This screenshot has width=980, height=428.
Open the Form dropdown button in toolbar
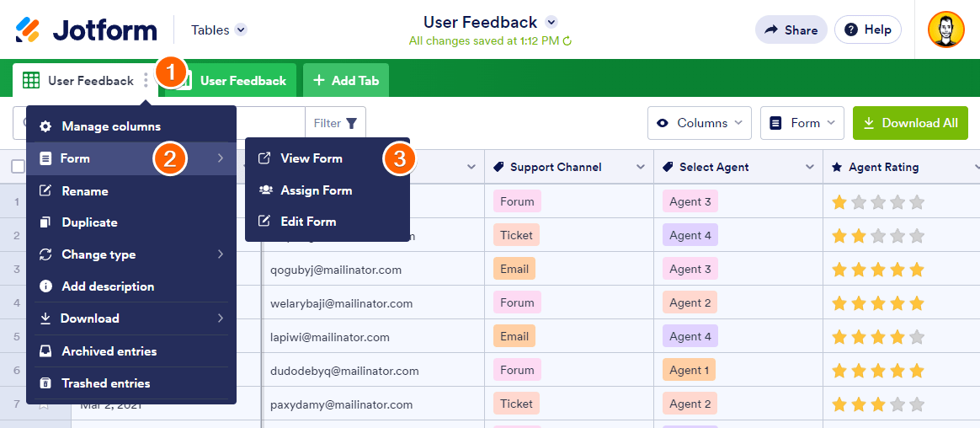[802, 123]
